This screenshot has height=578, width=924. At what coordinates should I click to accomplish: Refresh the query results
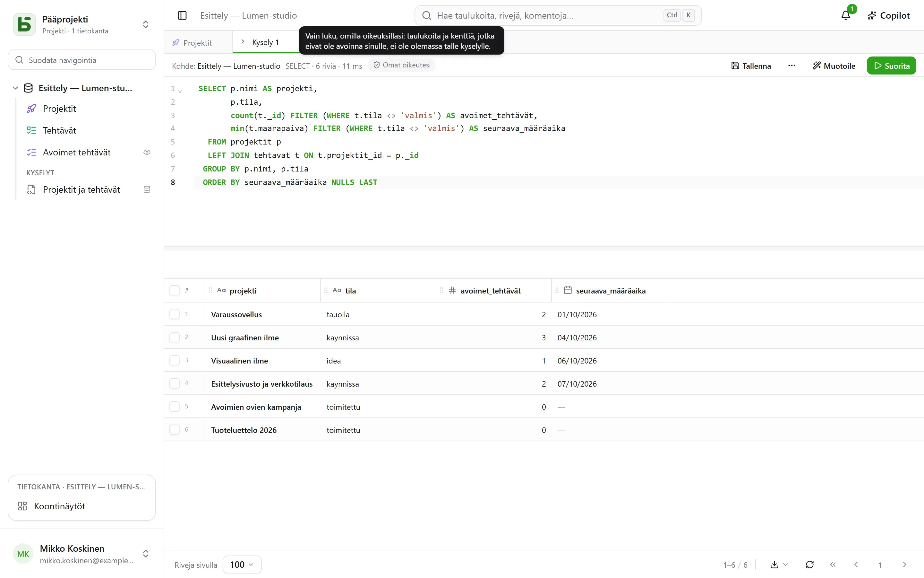[x=809, y=565]
